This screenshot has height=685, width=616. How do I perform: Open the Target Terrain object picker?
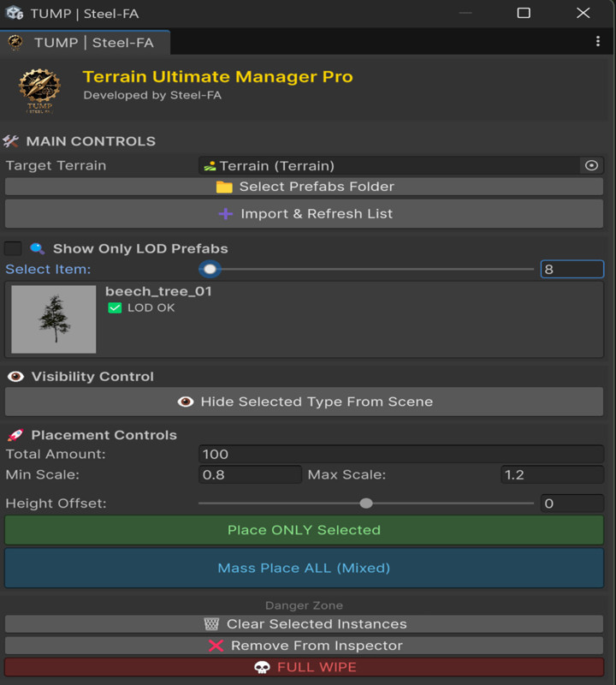591,165
